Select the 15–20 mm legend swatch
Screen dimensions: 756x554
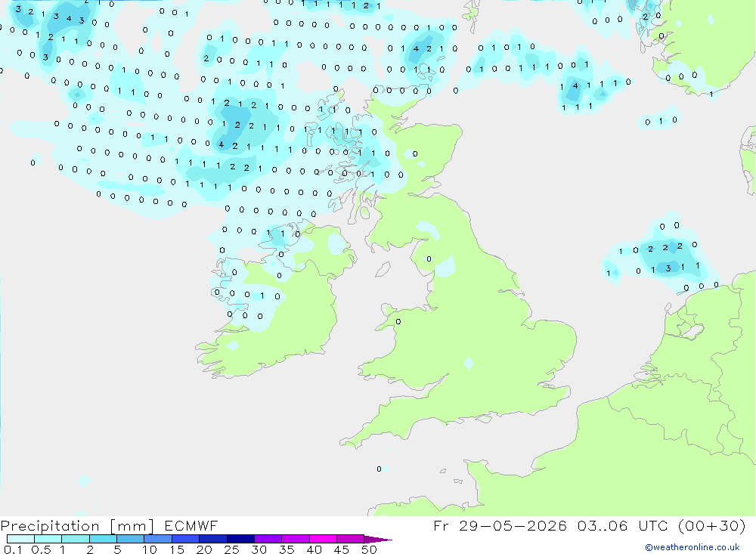tap(186, 539)
